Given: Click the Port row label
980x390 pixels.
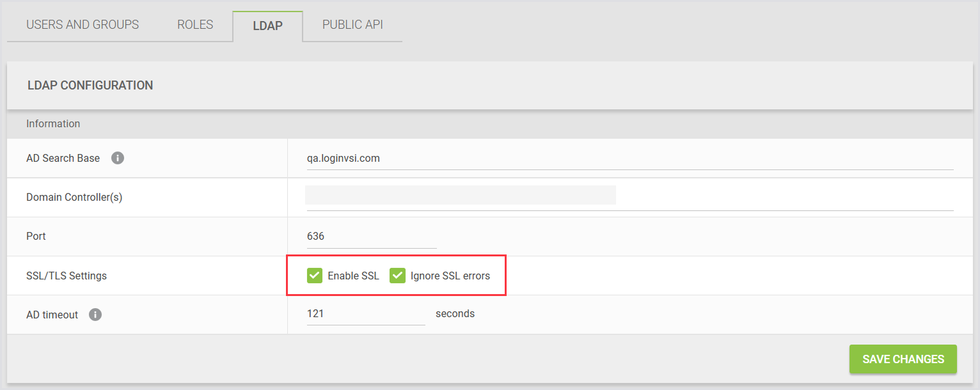Looking at the screenshot, I should point(36,237).
